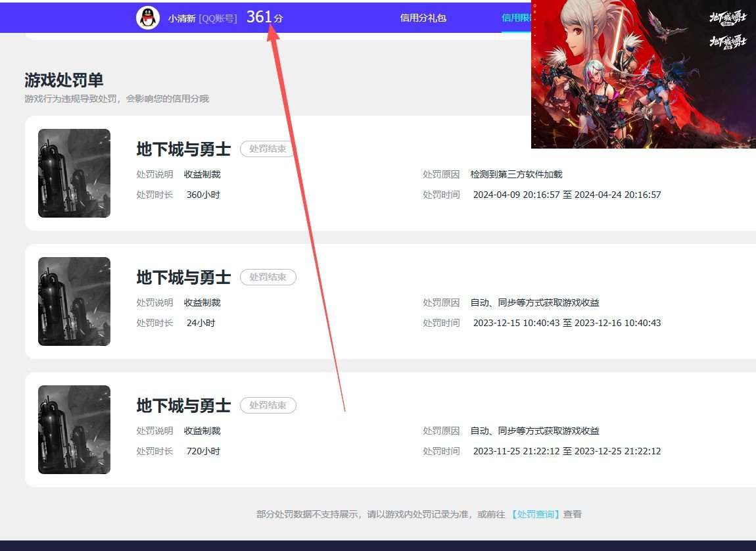Click the QQ penguin avatar icon
756x551 pixels.
[x=148, y=18]
